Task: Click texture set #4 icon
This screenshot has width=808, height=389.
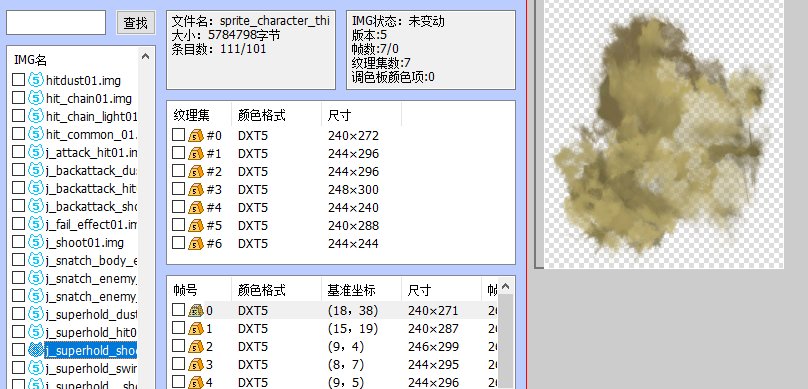Action: pyautogui.click(x=196, y=208)
